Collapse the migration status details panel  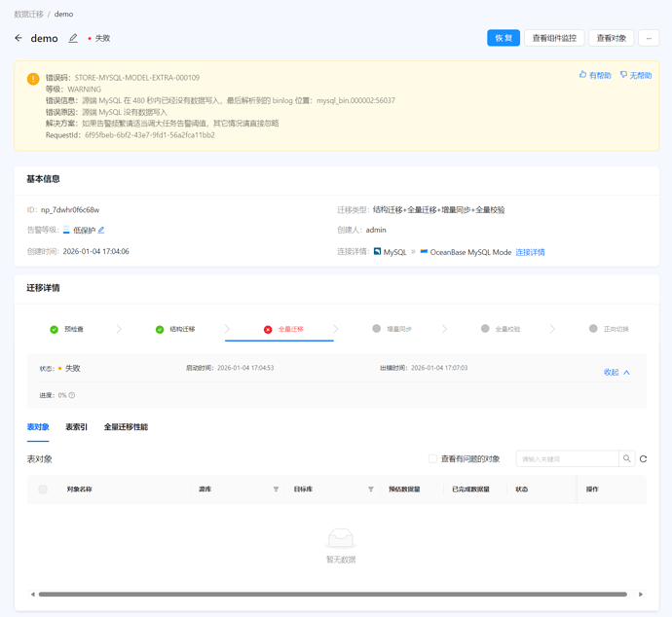click(616, 372)
